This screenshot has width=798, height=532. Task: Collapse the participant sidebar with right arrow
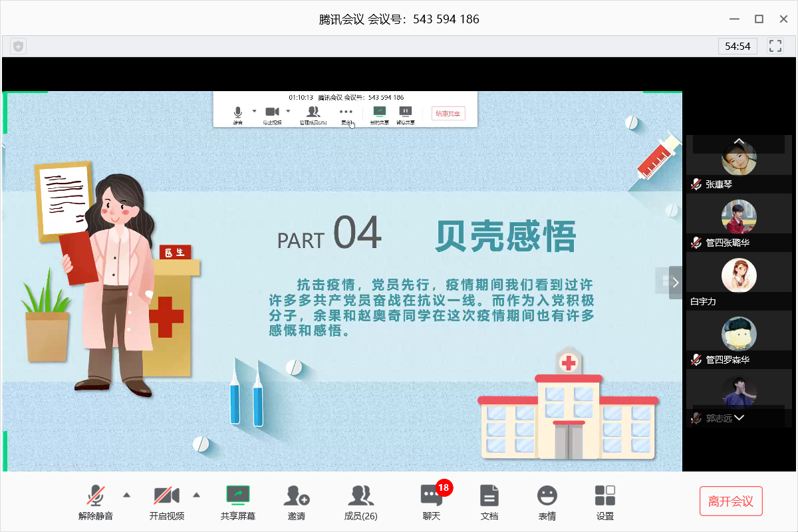pyautogui.click(x=676, y=282)
